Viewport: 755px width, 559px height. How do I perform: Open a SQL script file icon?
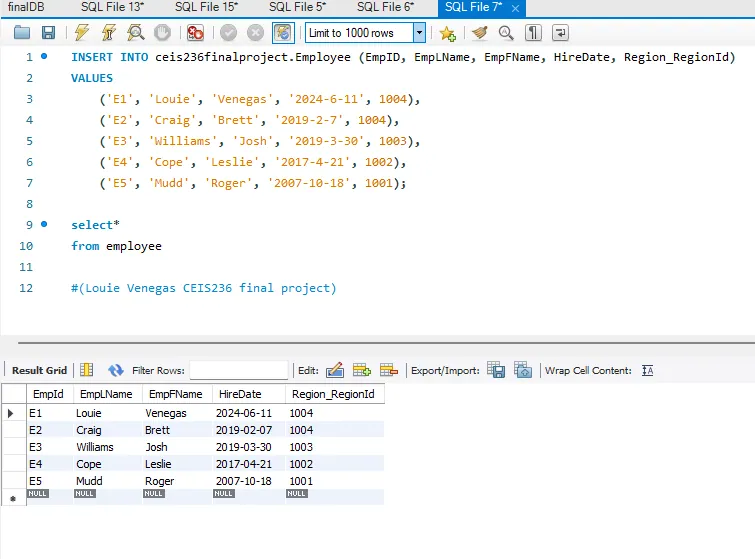pyautogui.click(x=22, y=33)
